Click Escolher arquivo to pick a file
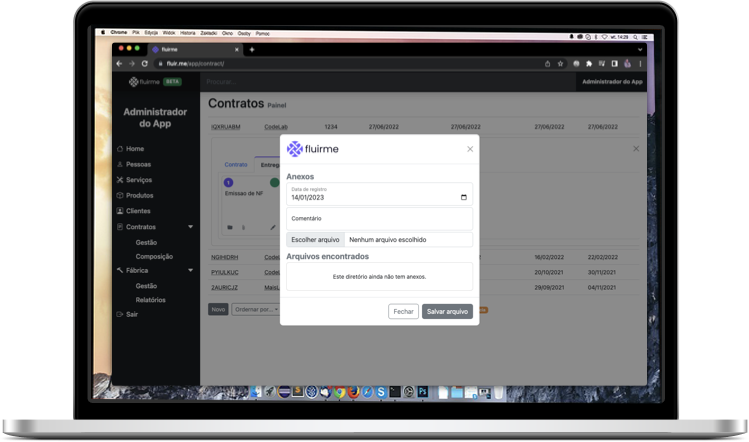Viewport: 749px width, 442px height. 315,239
